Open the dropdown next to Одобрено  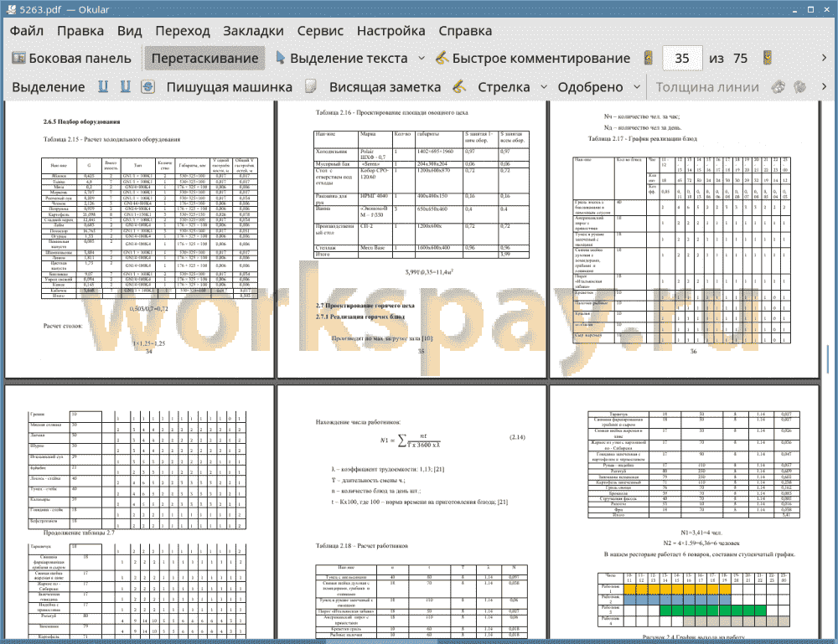[x=637, y=87]
